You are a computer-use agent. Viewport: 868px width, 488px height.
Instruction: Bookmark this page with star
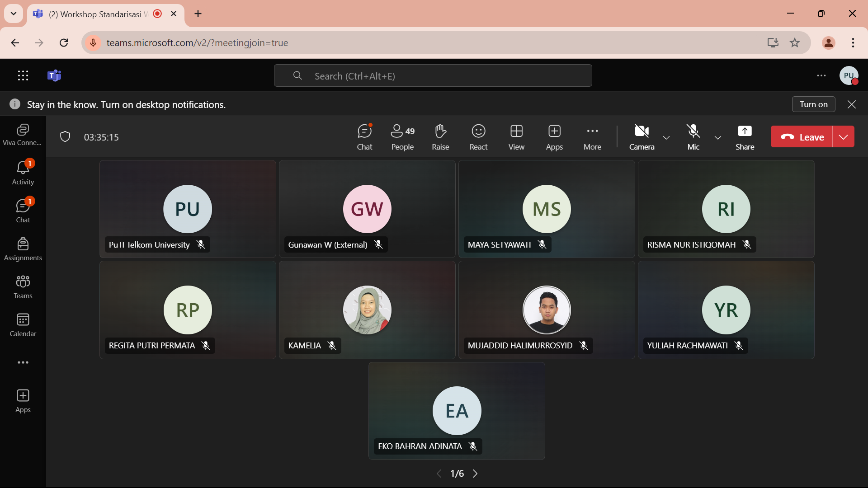coord(795,42)
